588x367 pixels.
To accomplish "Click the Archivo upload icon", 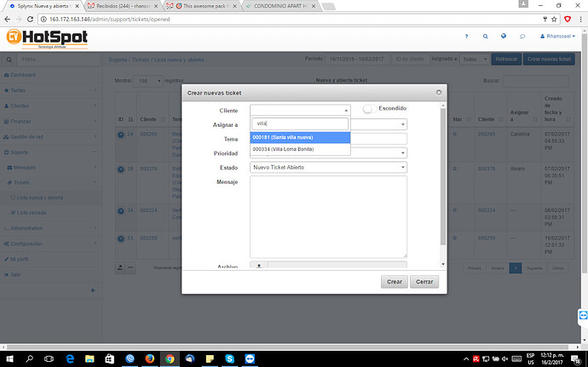I will 259,266.
